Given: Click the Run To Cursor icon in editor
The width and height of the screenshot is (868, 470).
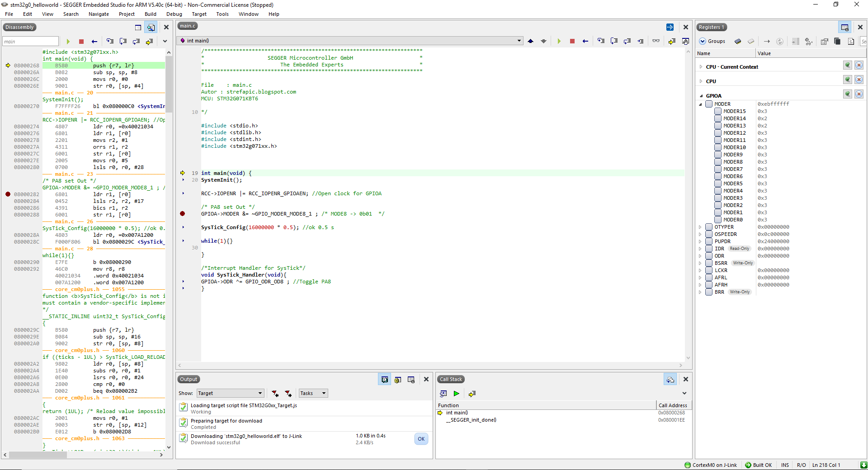Looking at the screenshot, I should click(641, 41).
